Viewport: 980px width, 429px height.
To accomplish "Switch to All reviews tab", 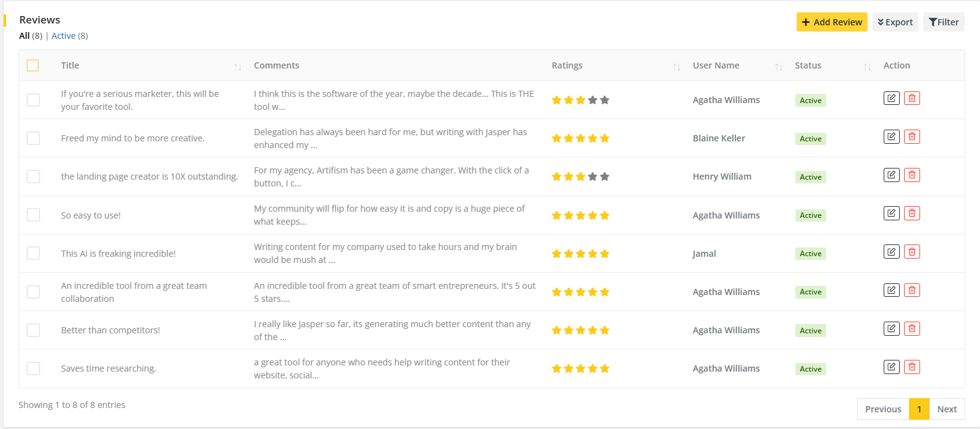I will (x=25, y=36).
